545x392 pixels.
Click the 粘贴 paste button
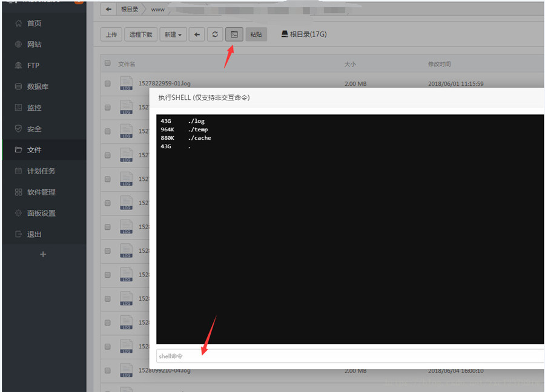[256, 34]
